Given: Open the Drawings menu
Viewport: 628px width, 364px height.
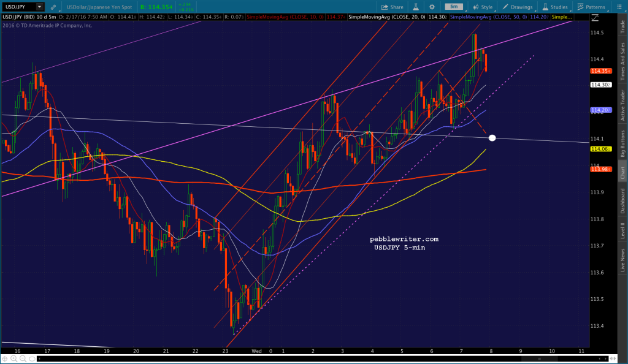Looking at the screenshot, I should [x=518, y=7].
